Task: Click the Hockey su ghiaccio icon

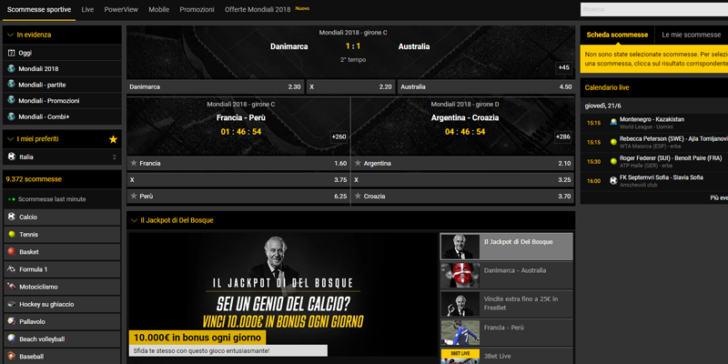Action: pos(12,304)
